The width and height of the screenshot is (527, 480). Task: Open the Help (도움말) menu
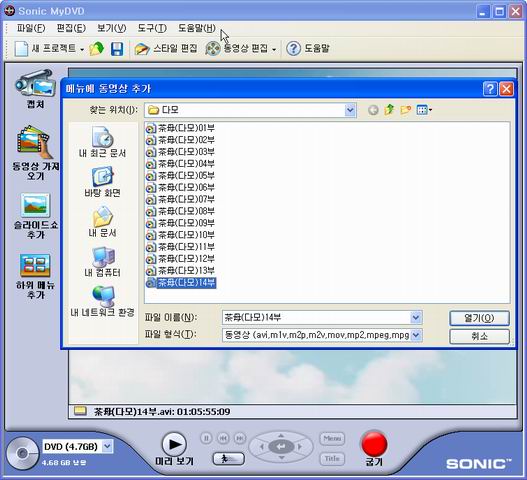pos(197,28)
